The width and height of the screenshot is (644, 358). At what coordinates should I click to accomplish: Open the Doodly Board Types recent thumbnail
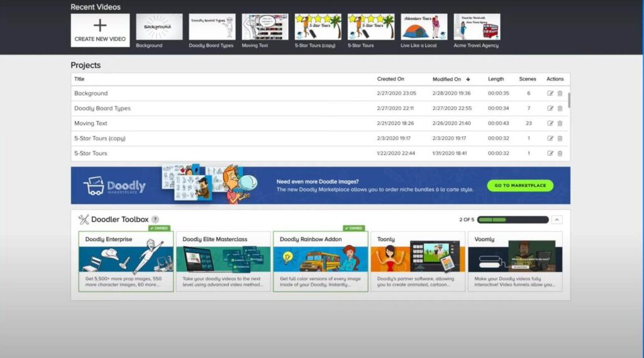212,26
